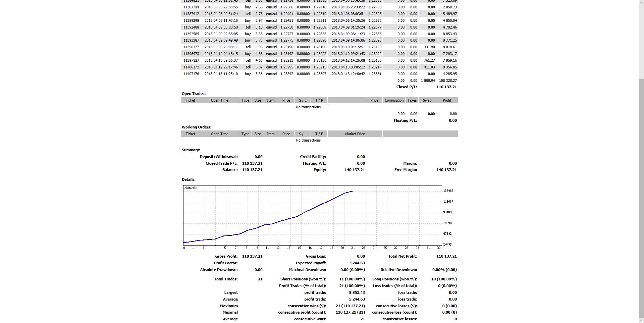Click the Absolute Drawdown label
This screenshot has width=644, height=323.
pyautogui.click(x=219, y=270)
